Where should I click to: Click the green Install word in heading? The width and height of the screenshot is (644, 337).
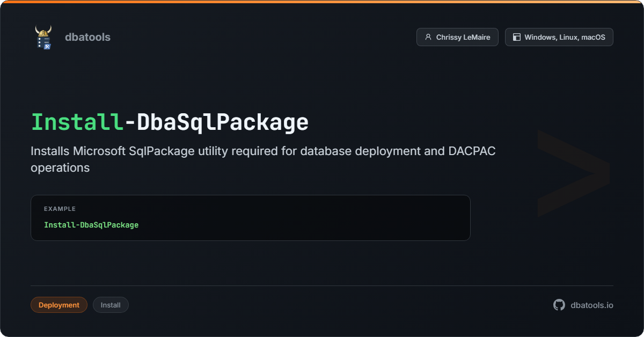coord(77,122)
